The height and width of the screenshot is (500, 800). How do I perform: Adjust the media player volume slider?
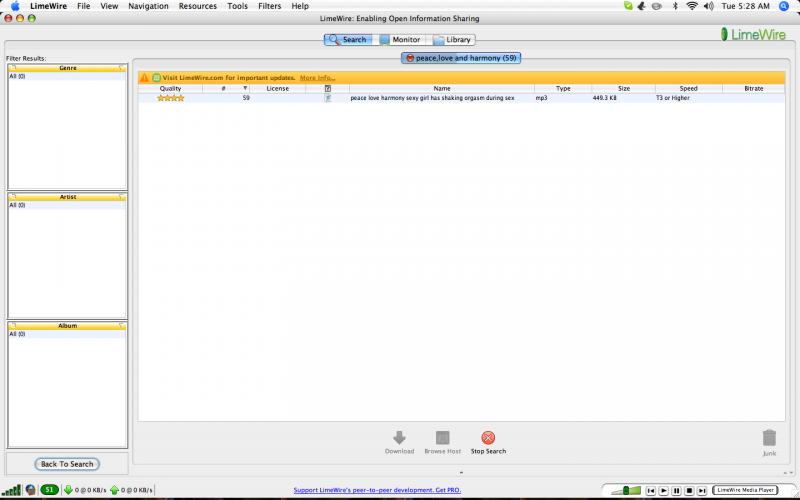click(626, 490)
